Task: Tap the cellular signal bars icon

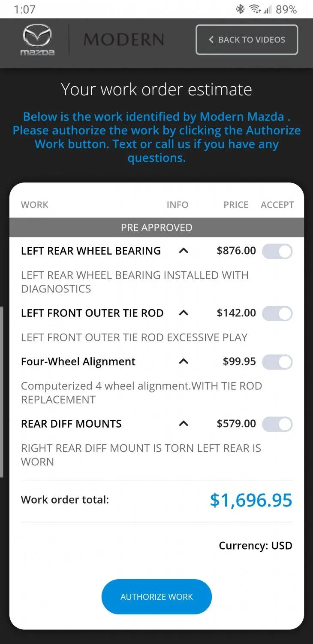Action: point(268,9)
